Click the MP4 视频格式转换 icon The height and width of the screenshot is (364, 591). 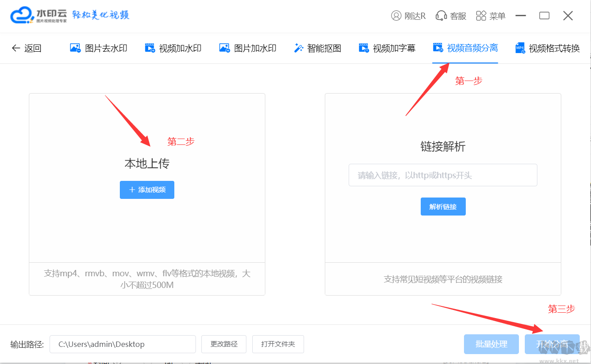(520, 48)
